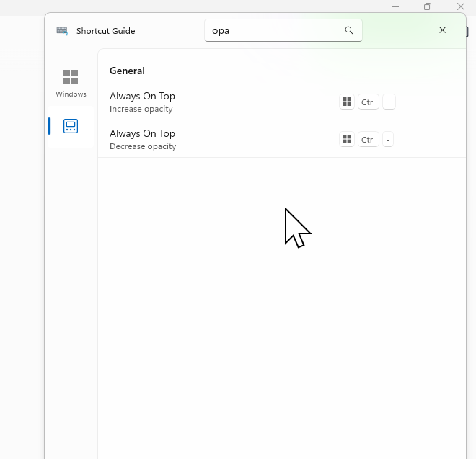Select the 'Increase opacity' shortcut row
This screenshot has height=459, width=476.
282,102
